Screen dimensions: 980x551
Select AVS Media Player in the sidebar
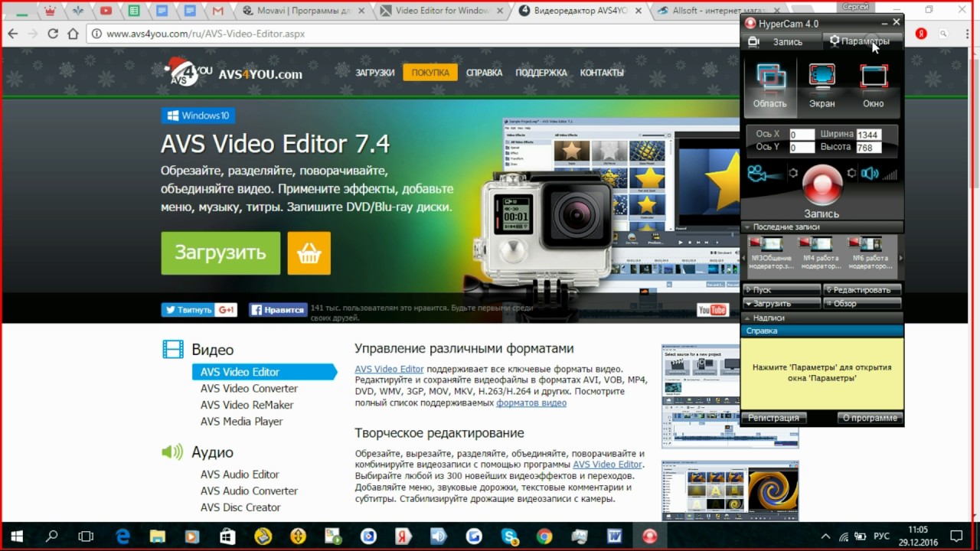[241, 422]
